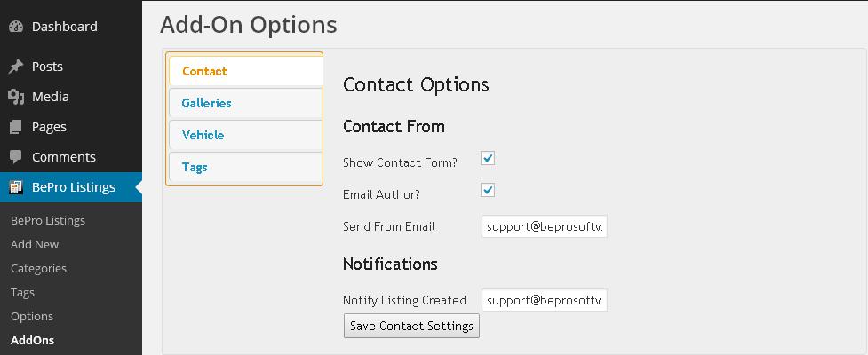Toggle the Show Contact Form checkbox
This screenshot has width=868, height=355.
[488, 159]
